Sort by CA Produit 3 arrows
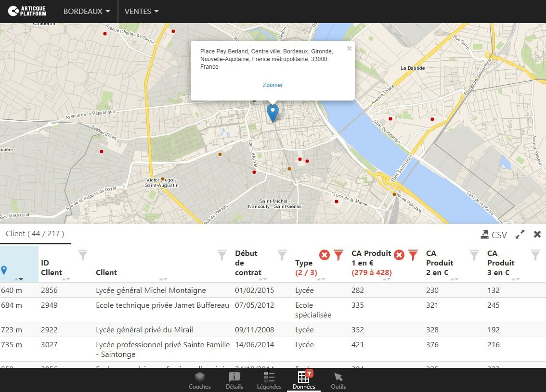Screen dimensions: 546x392 tap(516, 279)
